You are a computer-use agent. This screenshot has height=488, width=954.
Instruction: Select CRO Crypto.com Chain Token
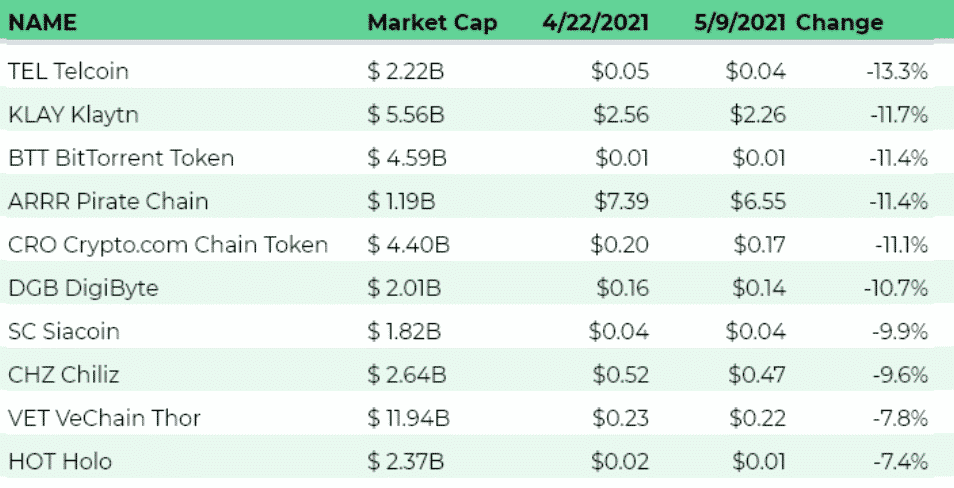167,245
